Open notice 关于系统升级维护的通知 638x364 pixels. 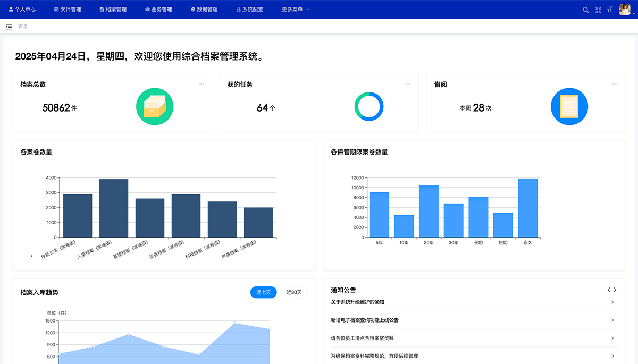click(357, 302)
